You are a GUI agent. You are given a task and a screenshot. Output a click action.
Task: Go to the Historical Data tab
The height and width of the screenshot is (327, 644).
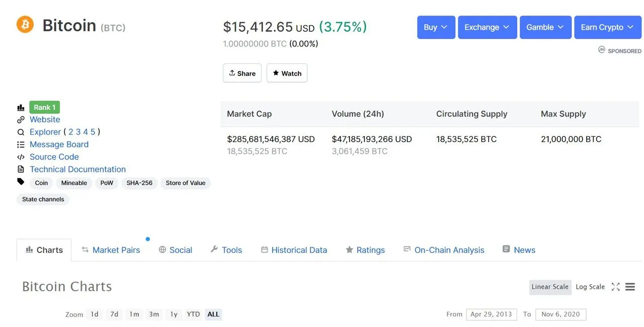click(294, 250)
